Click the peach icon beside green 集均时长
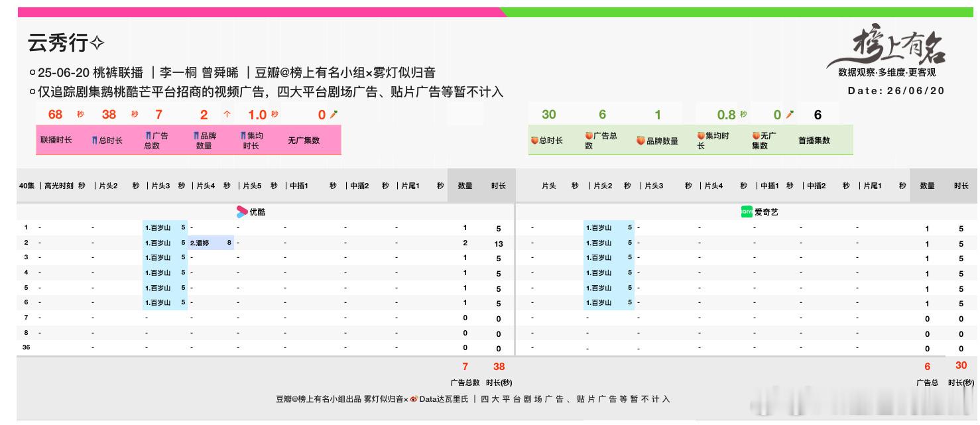 coord(701,135)
